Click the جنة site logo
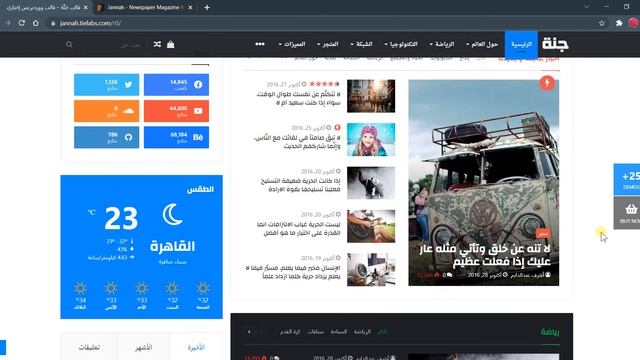640x360 pixels. [x=556, y=44]
